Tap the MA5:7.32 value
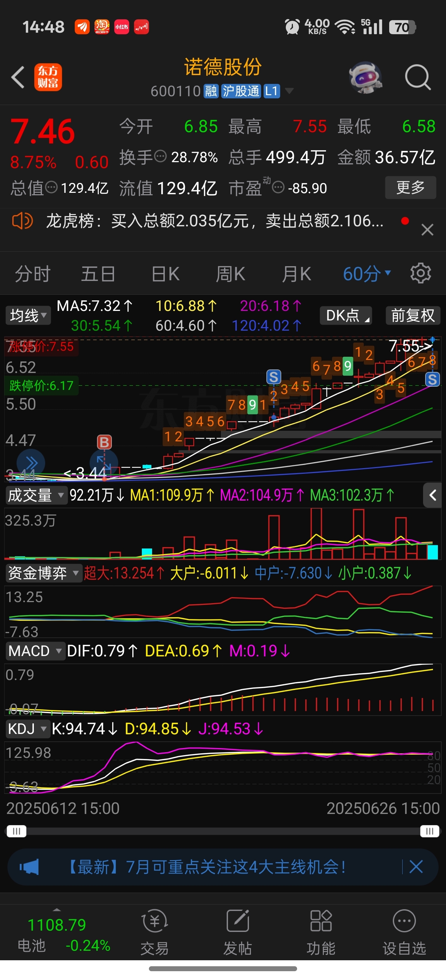 click(95, 306)
